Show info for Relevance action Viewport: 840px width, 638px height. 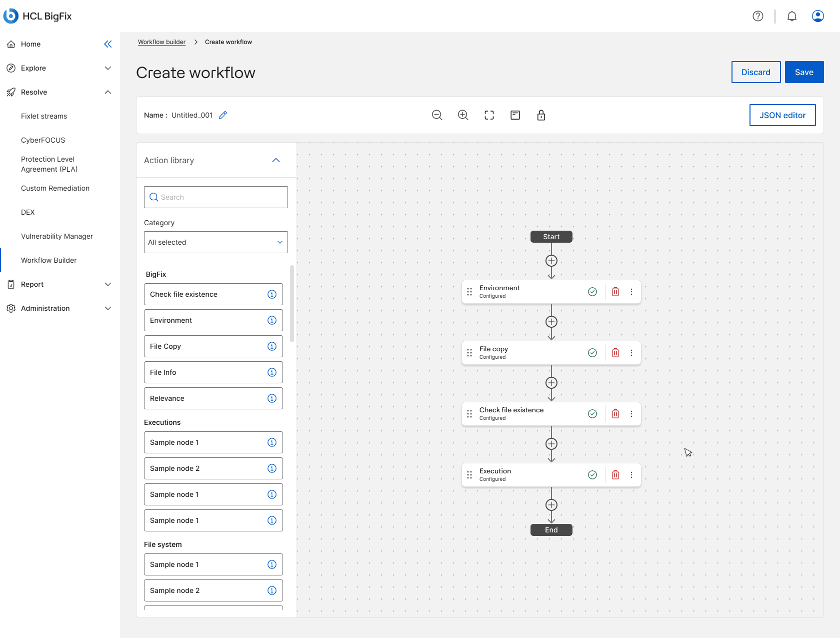[272, 398]
